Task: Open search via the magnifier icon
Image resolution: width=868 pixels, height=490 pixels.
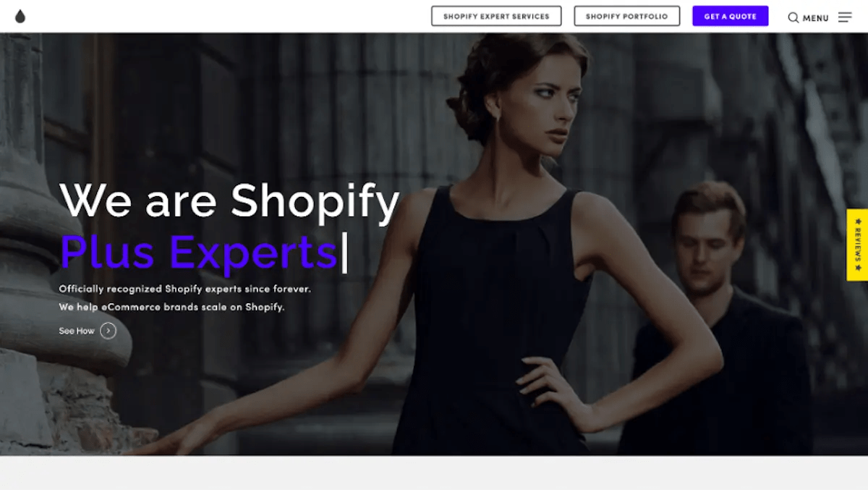Action: pos(793,17)
